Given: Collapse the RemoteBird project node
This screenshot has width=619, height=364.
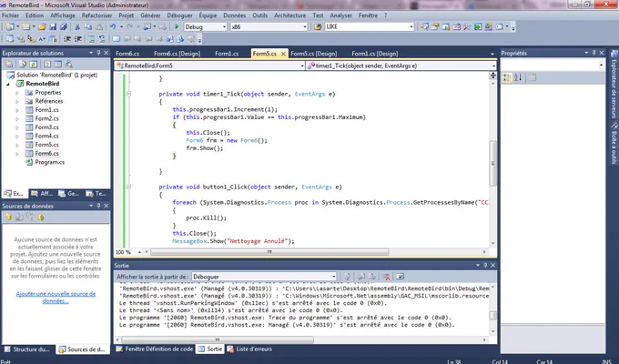Looking at the screenshot, I should [8, 84].
